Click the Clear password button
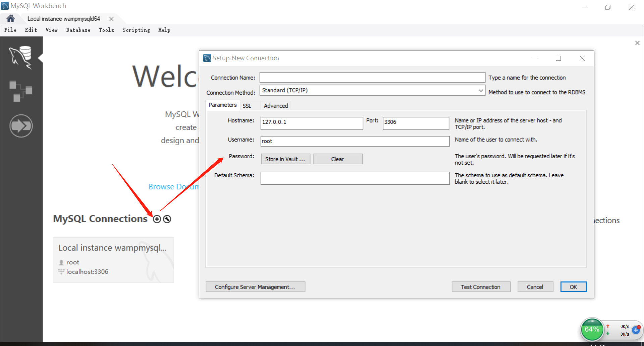The height and width of the screenshot is (346, 644). click(338, 159)
